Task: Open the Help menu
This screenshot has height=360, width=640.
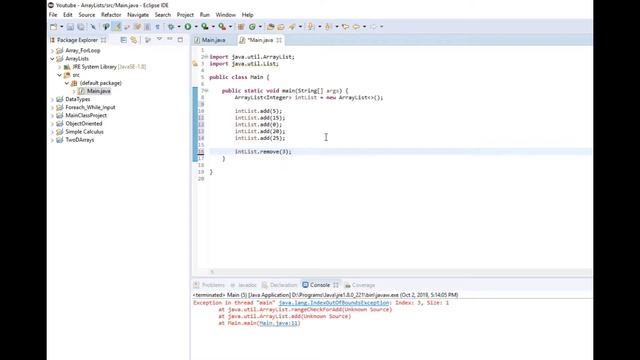Action: pyautogui.click(x=247, y=15)
